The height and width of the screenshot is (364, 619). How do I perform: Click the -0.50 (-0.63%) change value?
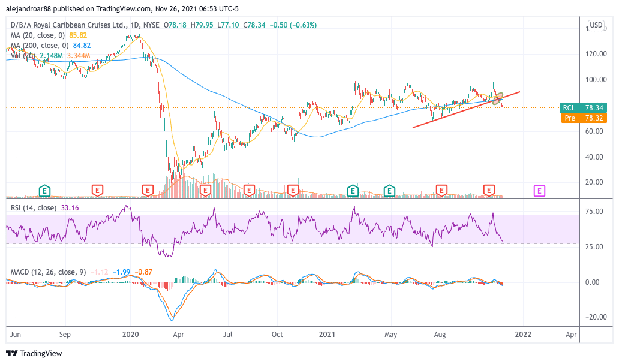(293, 25)
